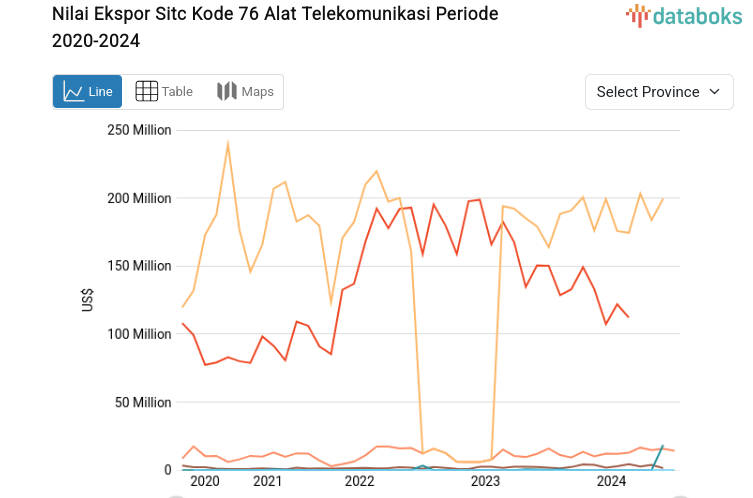This screenshot has height=498, width=753.
Task: Open the Maps view tab
Action: (245, 92)
